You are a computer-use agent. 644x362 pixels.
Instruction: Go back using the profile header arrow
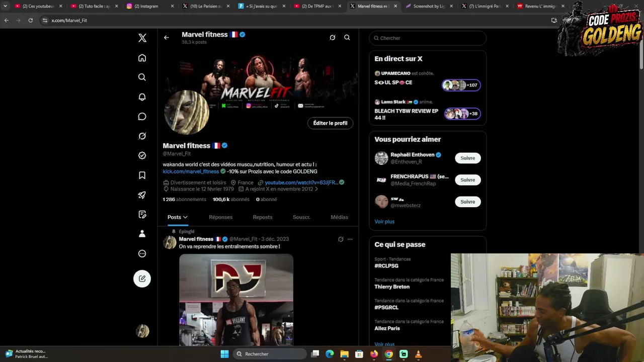[x=166, y=38]
